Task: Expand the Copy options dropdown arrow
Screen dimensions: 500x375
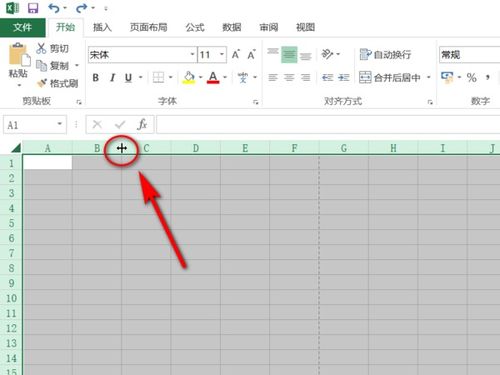Action: tap(77, 66)
